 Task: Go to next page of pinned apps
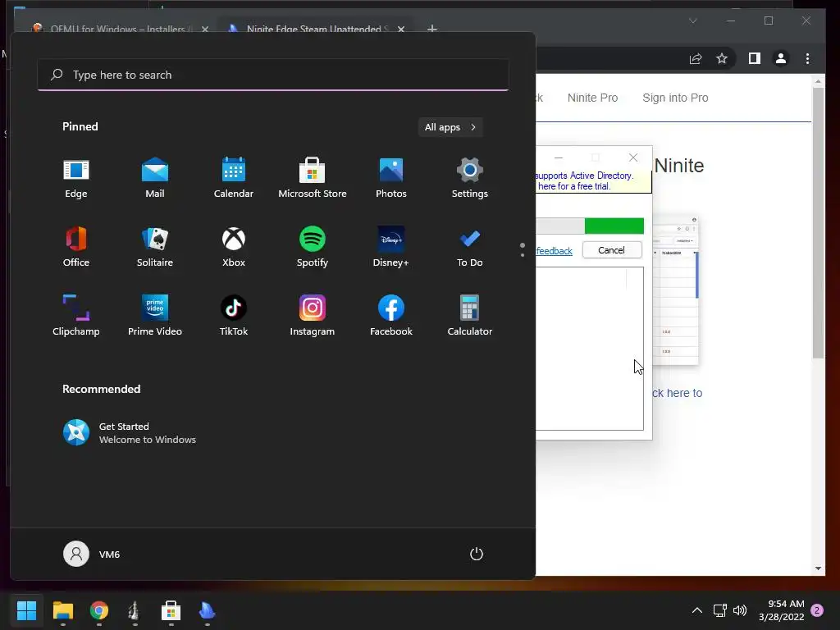click(x=523, y=255)
